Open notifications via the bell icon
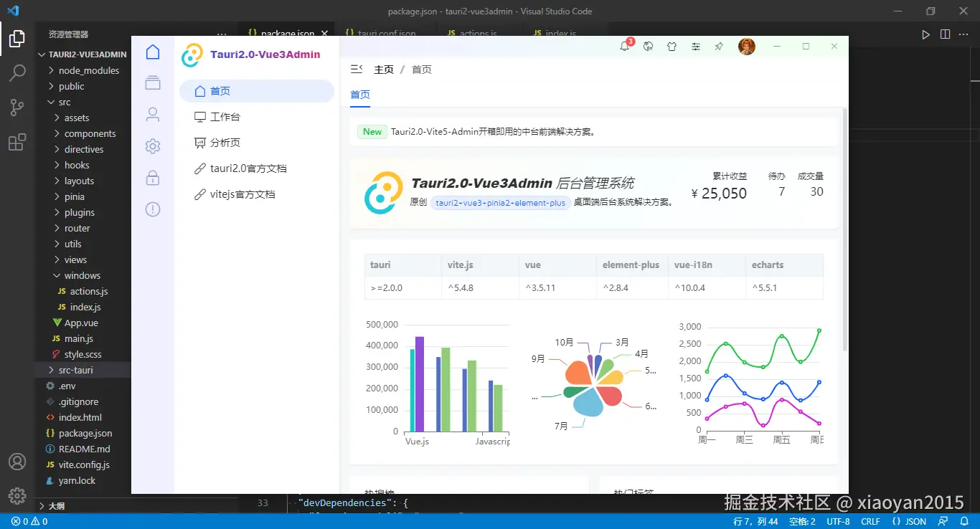Viewport: 980px width, 529px height. [625, 46]
